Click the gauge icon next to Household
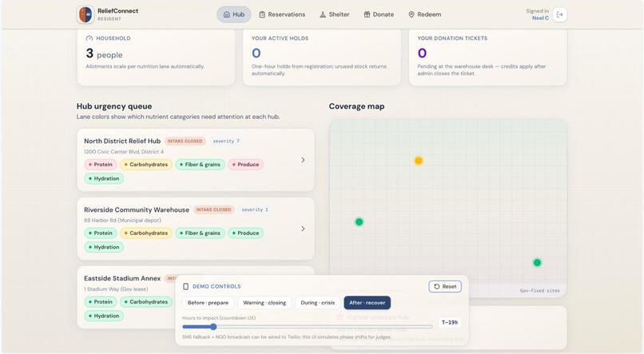644x354 pixels. click(x=89, y=38)
